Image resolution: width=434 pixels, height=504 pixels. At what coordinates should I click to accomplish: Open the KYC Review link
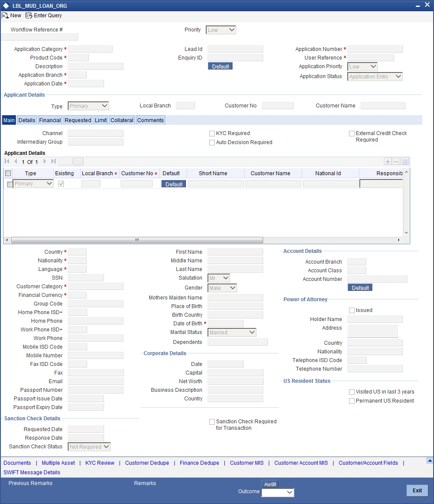(100, 463)
